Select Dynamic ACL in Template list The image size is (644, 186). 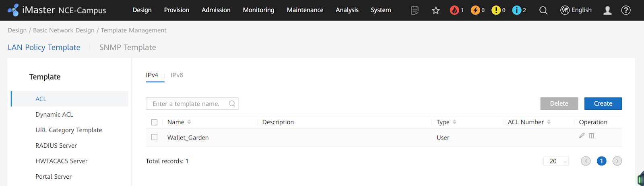(54, 115)
